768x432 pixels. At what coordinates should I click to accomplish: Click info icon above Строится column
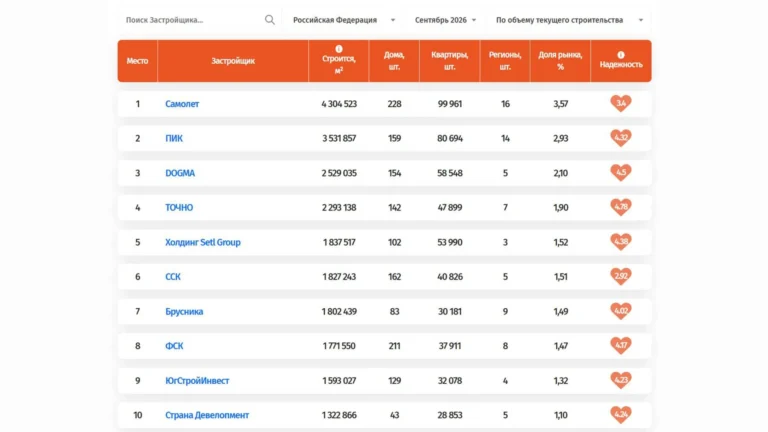(338, 48)
